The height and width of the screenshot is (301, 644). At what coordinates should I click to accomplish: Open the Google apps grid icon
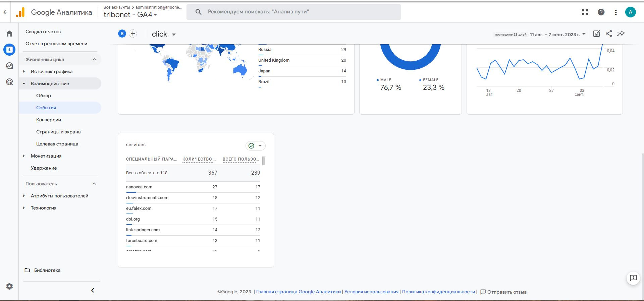[x=585, y=12]
